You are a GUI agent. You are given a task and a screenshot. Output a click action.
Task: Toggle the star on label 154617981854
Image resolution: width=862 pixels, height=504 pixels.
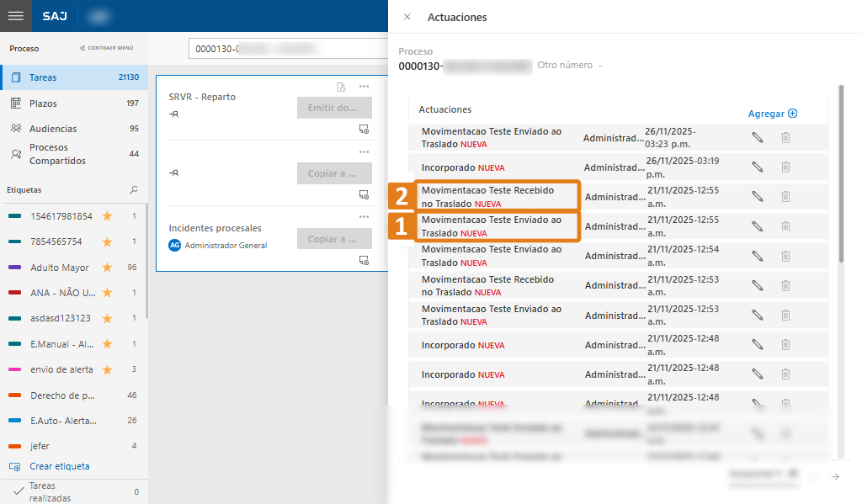tap(107, 216)
